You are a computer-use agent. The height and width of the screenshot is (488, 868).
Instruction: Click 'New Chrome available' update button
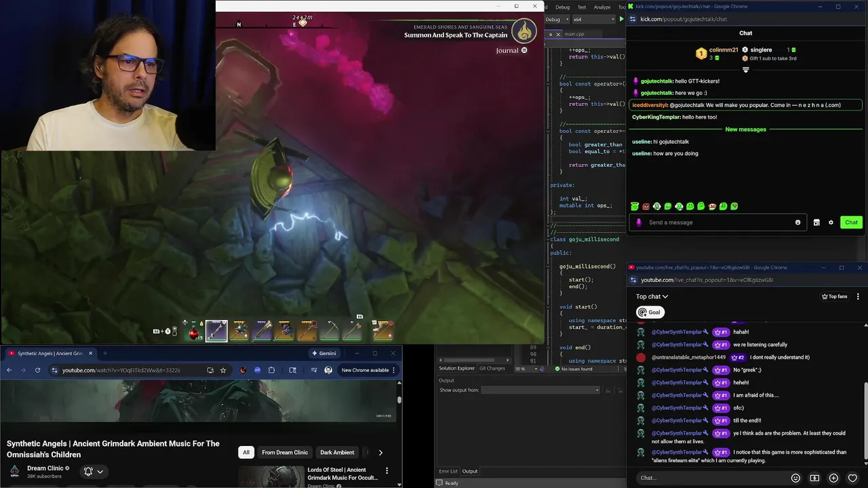pyautogui.click(x=368, y=370)
